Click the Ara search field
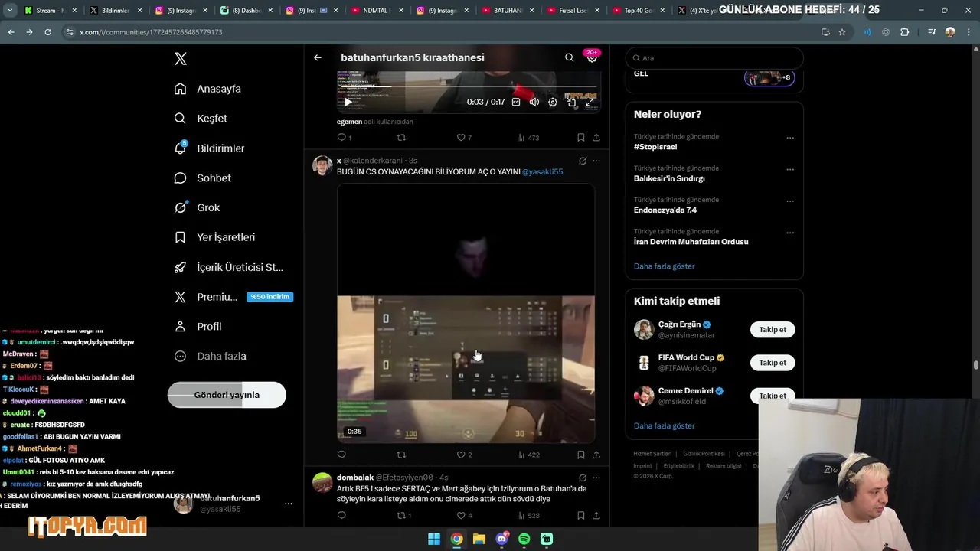Viewport: 980px width, 551px height. click(x=714, y=58)
